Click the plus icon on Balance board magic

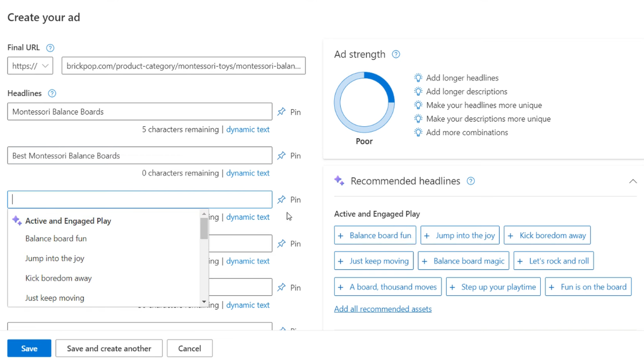tap(425, 261)
